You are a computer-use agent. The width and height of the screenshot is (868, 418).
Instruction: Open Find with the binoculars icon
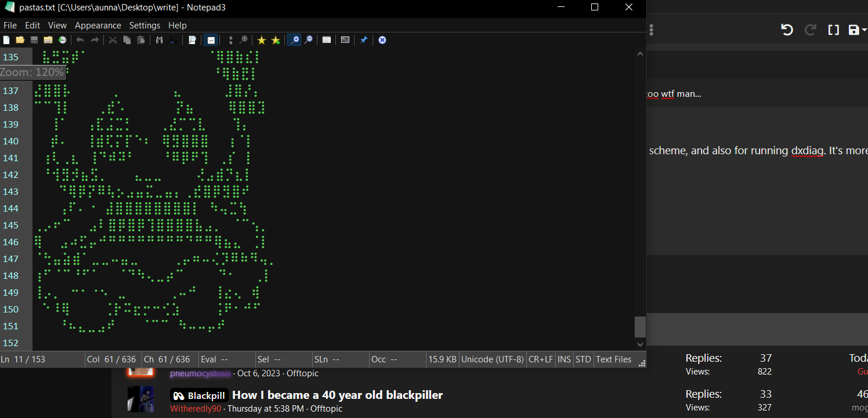[159, 40]
